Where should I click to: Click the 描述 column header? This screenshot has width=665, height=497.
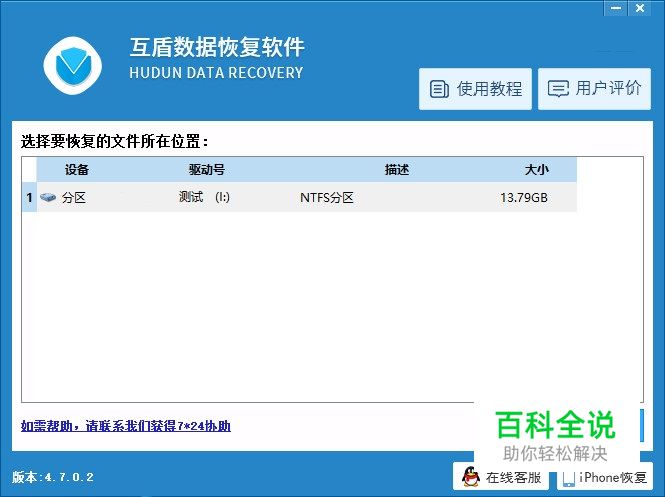[397, 170]
